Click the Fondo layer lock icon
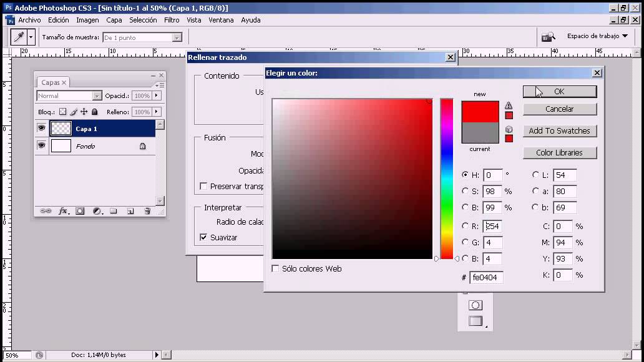Screen dimensions: 644x362 click(142, 146)
